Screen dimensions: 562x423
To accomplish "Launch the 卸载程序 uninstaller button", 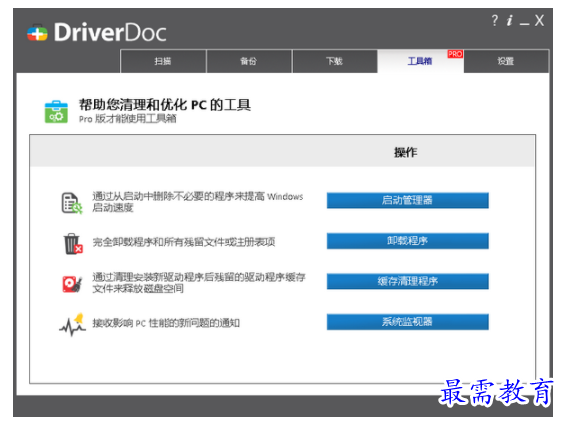I will [x=408, y=241].
